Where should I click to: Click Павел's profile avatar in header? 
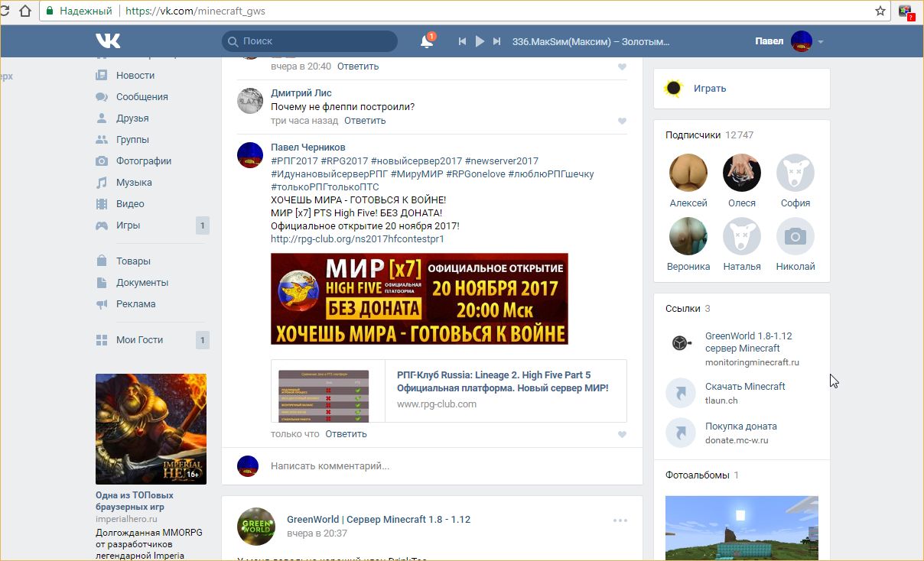(x=801, y=41)
